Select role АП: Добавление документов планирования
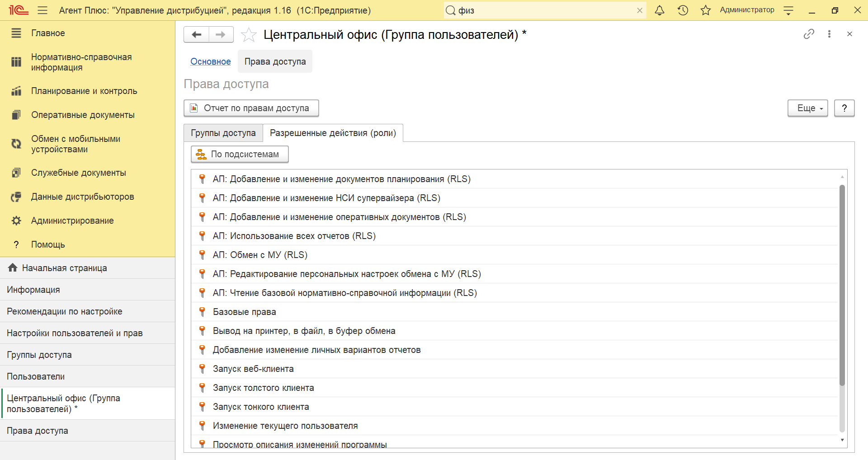Image resolution: width=868 pixels, height=460 pixels. (x=514, y=179)
